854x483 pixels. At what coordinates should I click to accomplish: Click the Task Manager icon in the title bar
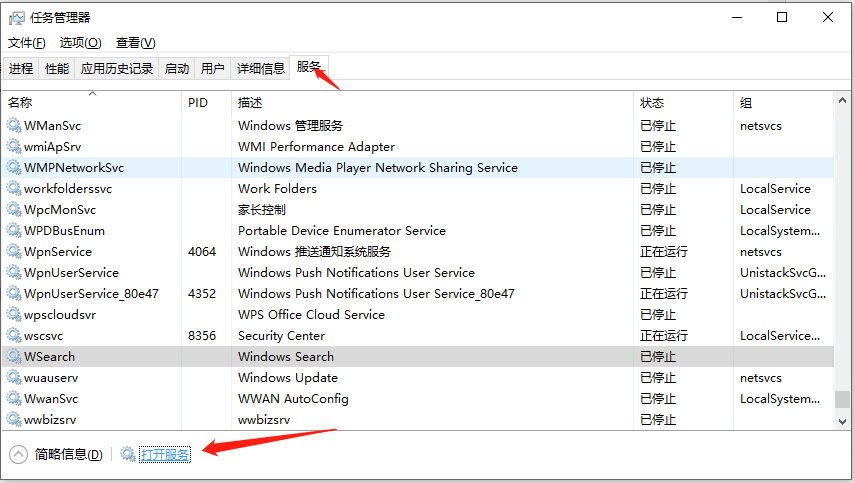(17, 18)
